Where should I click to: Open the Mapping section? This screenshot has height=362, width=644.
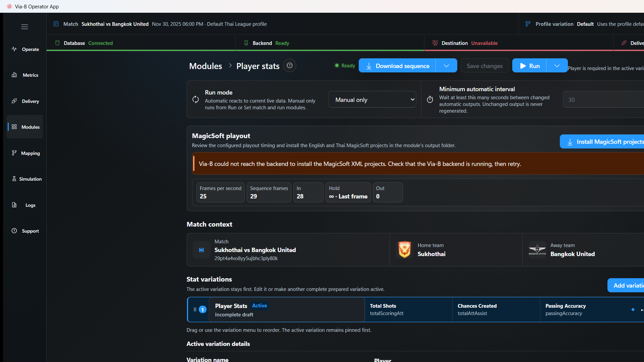[25, 153]
